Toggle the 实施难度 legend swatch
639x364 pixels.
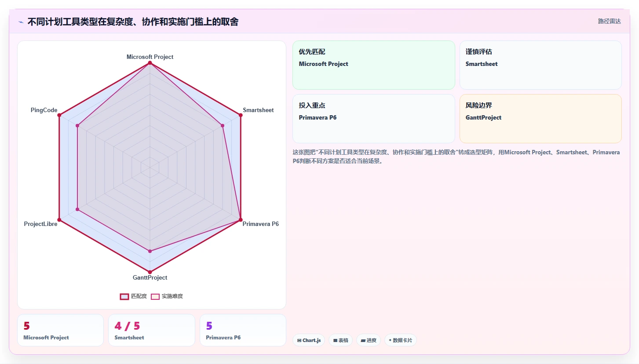point(155,296)
